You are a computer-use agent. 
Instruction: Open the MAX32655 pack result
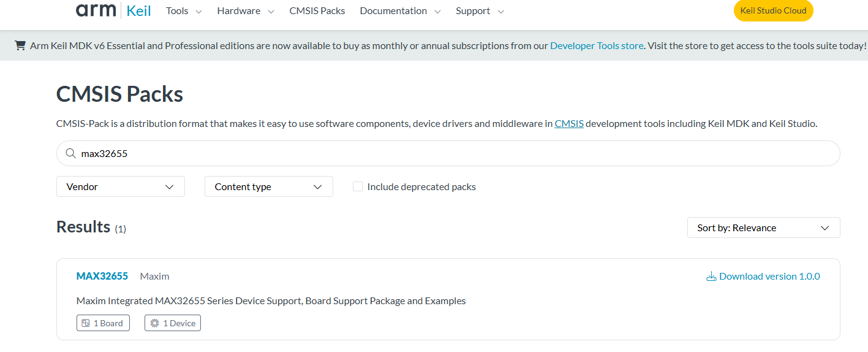(x=102, y=276)
